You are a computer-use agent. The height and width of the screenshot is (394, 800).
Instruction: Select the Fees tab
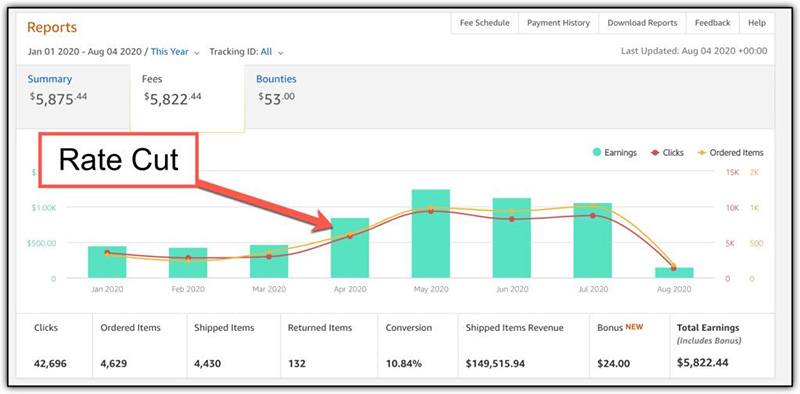187,97
